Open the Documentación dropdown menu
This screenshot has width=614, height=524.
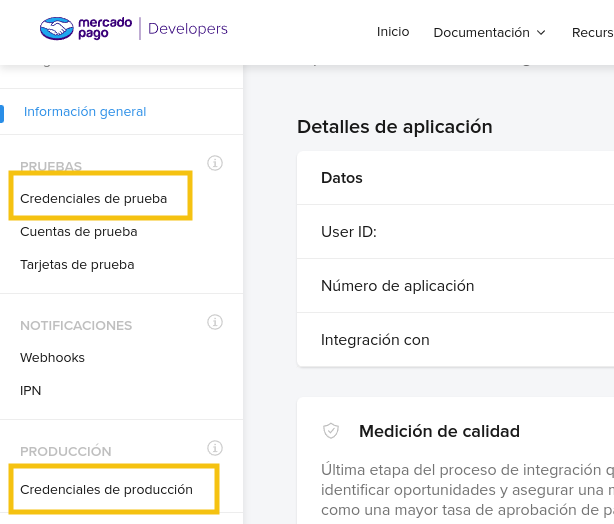pyautogui.click(x=489, y=32)
